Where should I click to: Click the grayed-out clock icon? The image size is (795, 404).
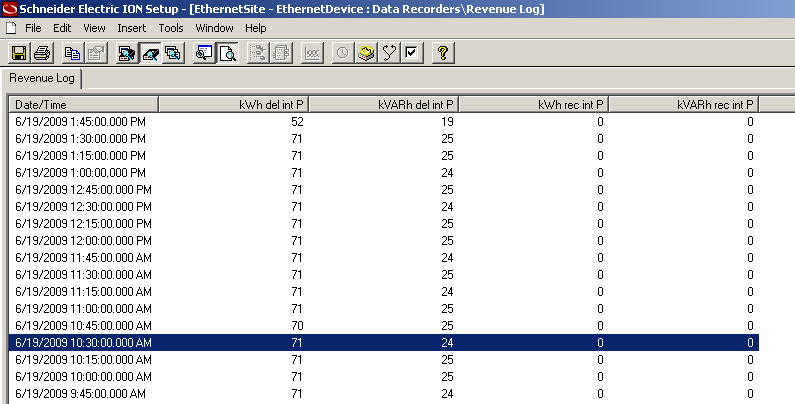point(343,53)
